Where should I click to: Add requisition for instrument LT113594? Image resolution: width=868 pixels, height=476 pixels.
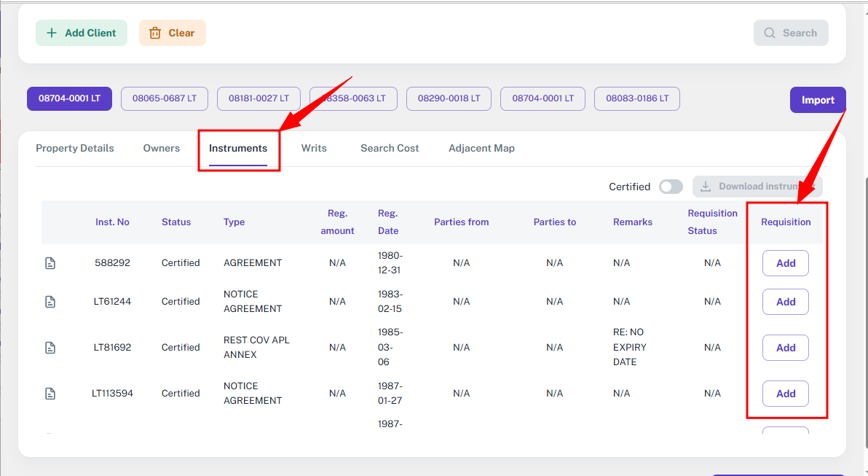(x=785, y=394)
